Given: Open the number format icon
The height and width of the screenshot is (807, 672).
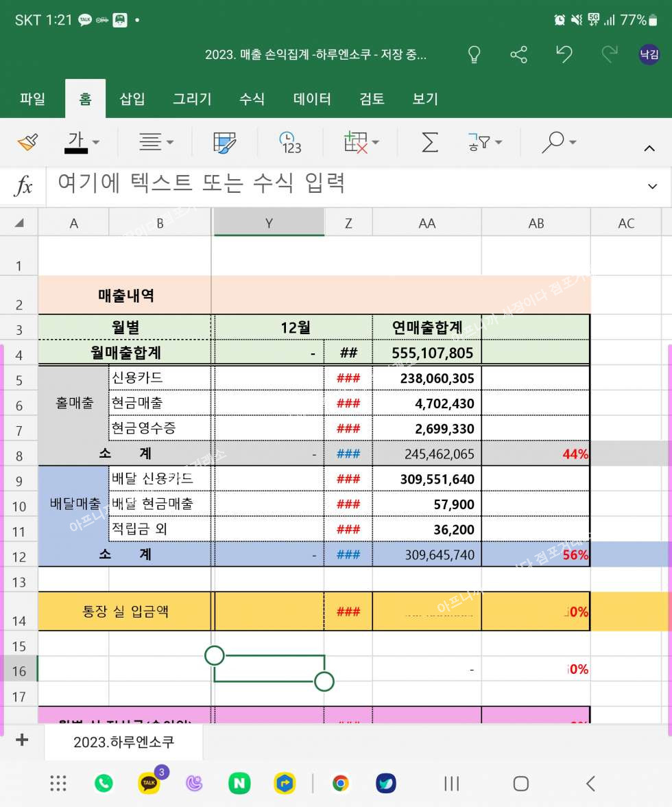Looking at the screenshot, I should (290, 143).
